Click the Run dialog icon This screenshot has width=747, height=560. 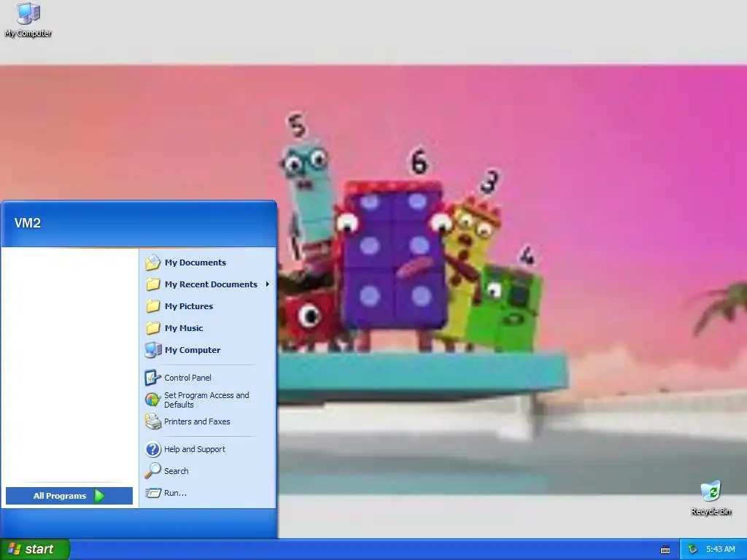click(153, 493)
